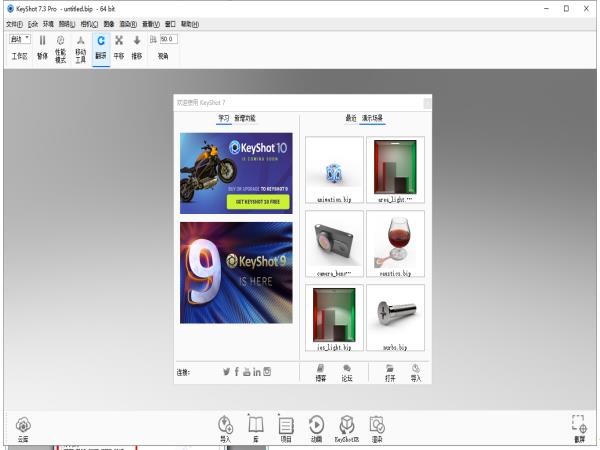Viewport: 600px width, 450px height.
Task: Open KeyShot's Instagram page
Action: (x=267, y=372)
